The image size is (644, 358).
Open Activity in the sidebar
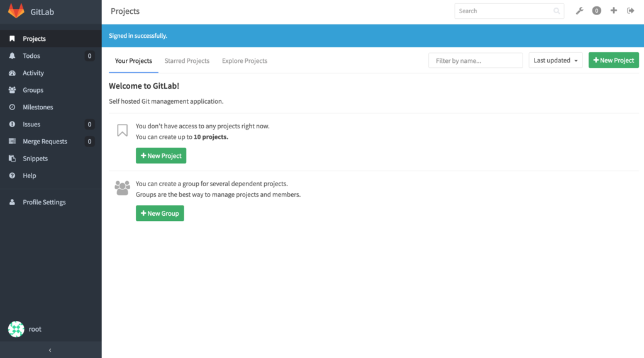click(51, 73)
